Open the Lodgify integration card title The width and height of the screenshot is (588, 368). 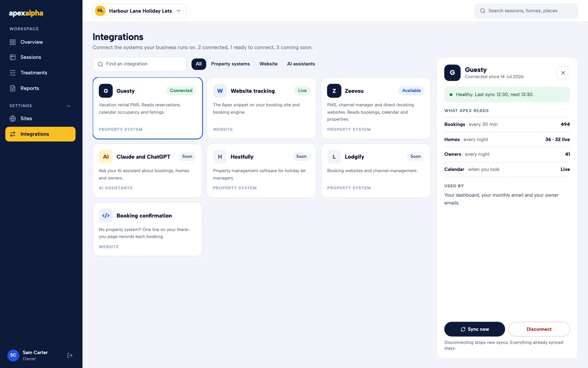[x=354, y=157]
